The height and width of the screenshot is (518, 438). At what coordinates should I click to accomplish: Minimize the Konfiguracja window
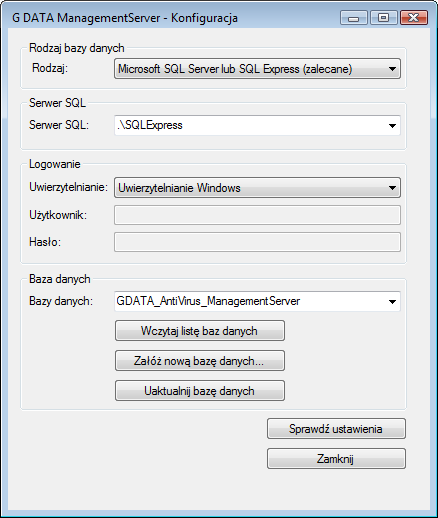353,18
